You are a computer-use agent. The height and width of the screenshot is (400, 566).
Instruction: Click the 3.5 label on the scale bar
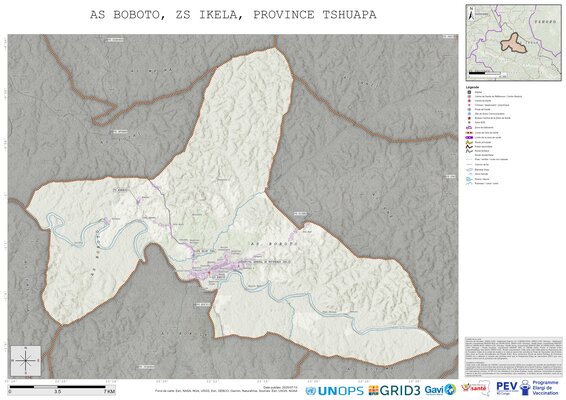tap(57, 392)
